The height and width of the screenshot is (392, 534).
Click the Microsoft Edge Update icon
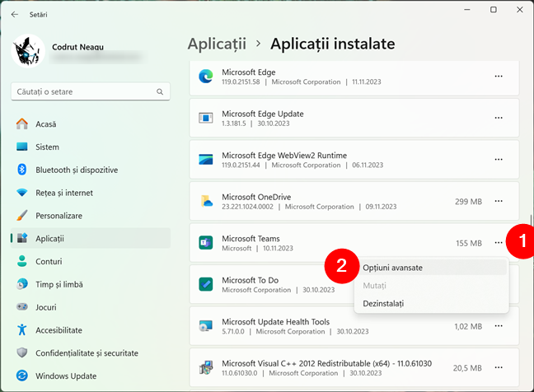pyautogui.click(x=206, y=118)
